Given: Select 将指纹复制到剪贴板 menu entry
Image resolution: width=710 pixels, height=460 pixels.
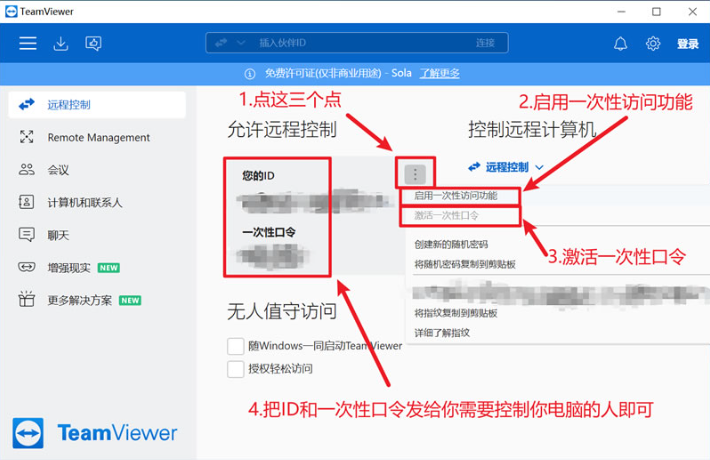Looking at the screenshot, I should pos(456,313).
